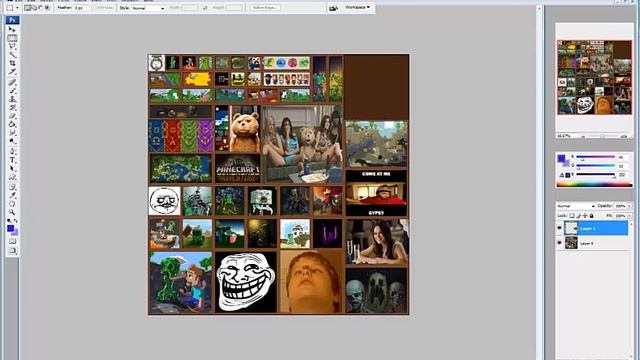Select the Lasso tool
640x360 pixels.
point(12,47)
